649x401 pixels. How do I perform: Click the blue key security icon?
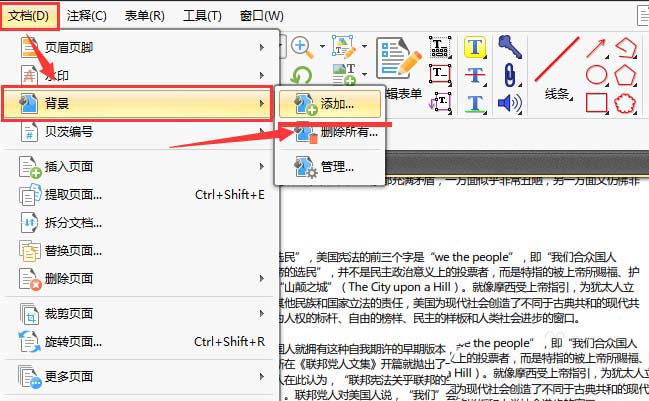510,47
